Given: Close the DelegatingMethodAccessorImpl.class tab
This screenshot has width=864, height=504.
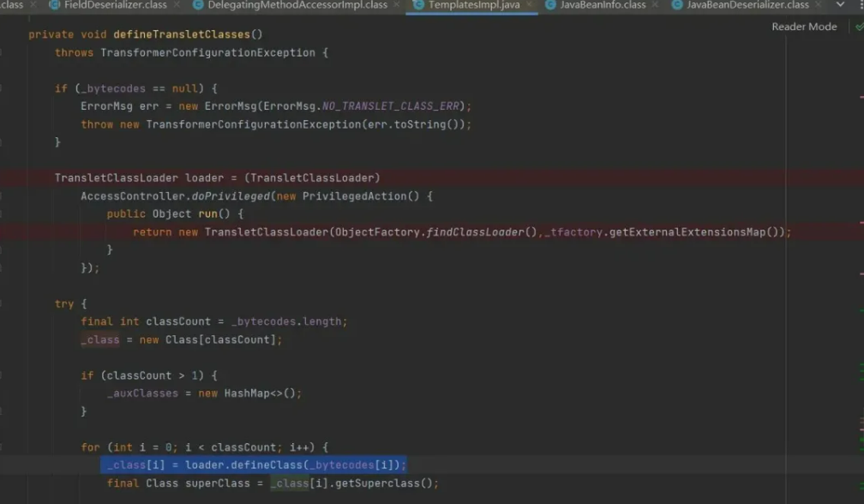Looking at the screenshot, I should pos(397,5).
